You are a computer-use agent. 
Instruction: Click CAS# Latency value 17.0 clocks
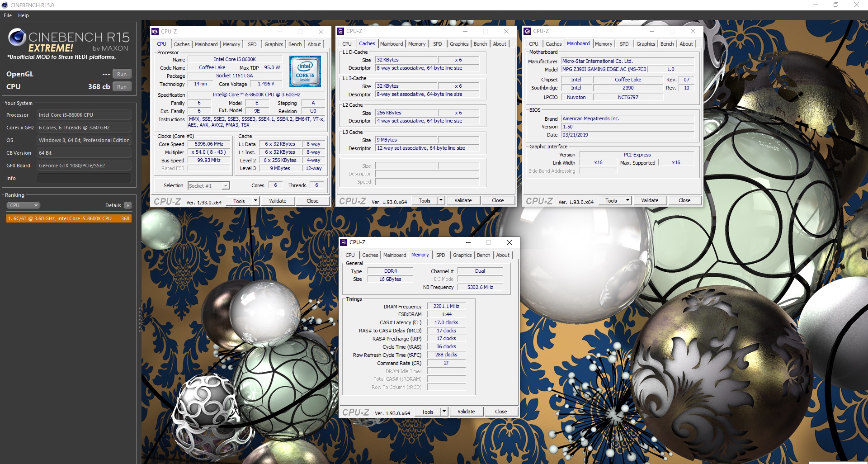446,322
